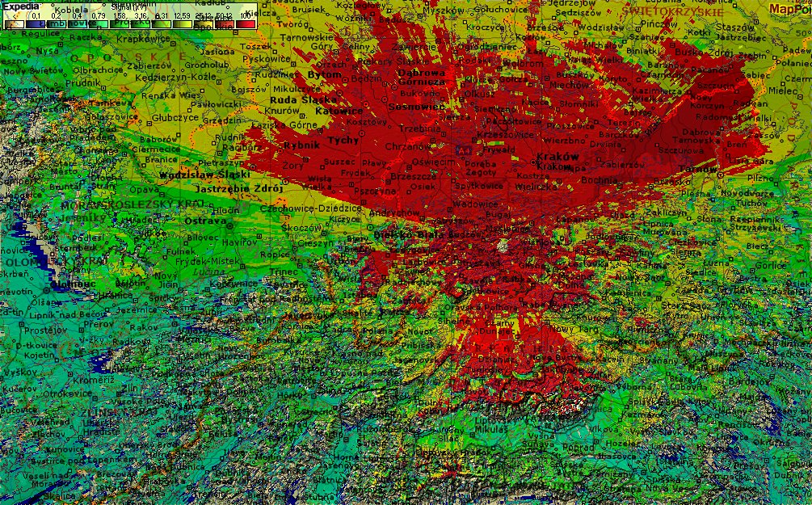The height and width of the screenshot is (505, 812).
Task: Pick the 50,12 orange-red legend swatch
Action: click(225, 23)
